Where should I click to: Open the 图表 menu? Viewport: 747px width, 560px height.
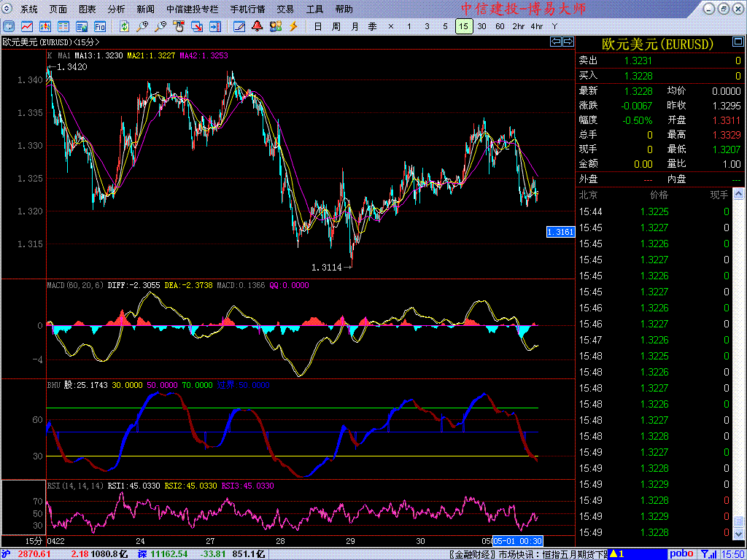(x=88, y=9)
